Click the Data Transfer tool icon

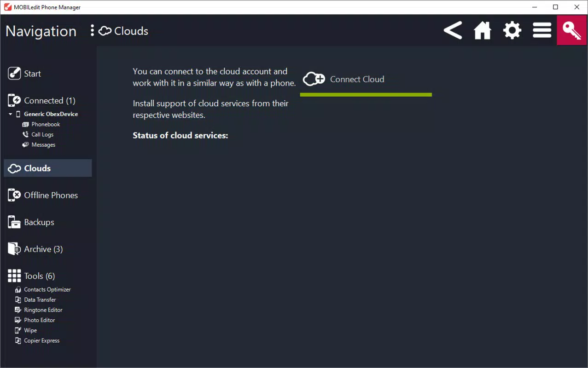tap(18, 299)
